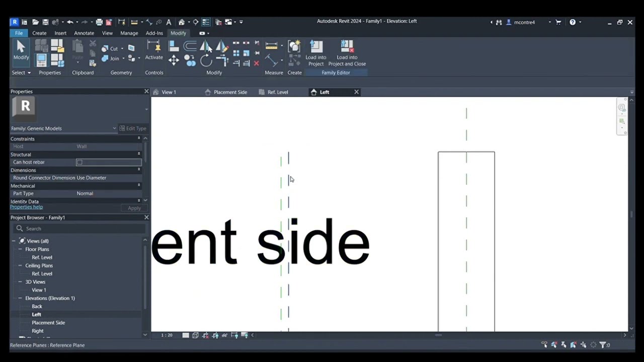Click Load into Project button
644x362 pixels.
(x=315, y=53)
